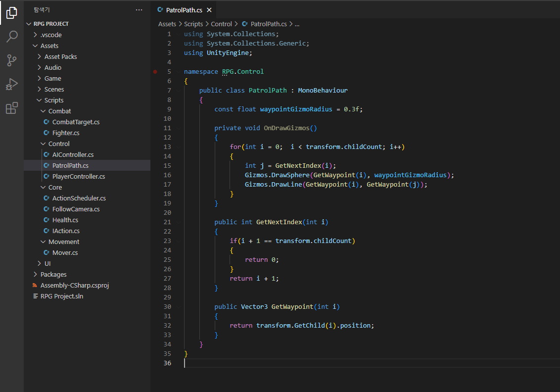
Task: Open the Search view icon
Action: click(12, 37)
